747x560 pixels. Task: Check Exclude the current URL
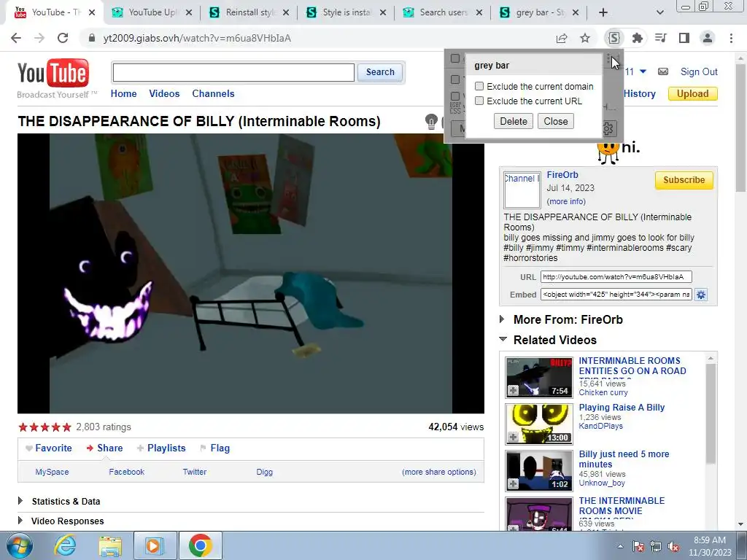479,101
